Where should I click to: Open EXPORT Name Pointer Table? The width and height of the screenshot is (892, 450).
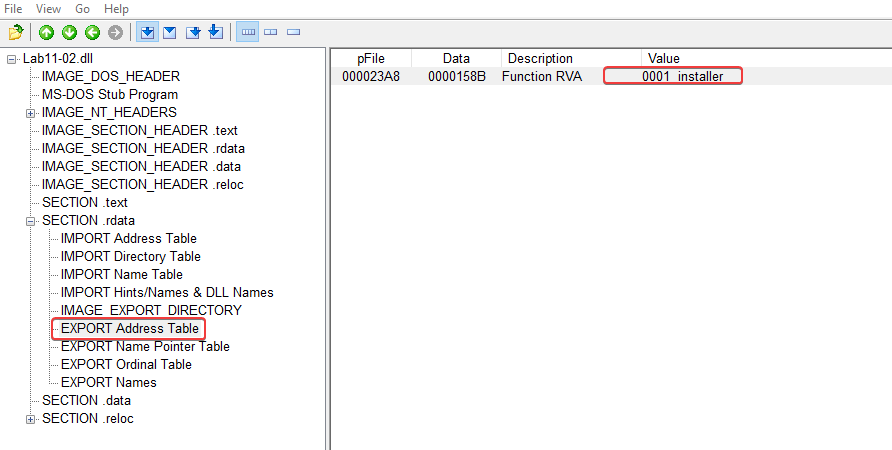[146, 346]
